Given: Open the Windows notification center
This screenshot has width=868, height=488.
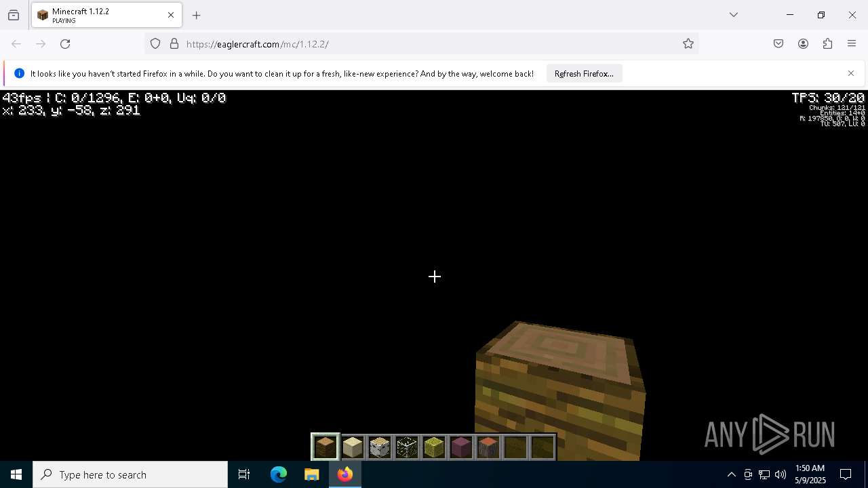Looking at the screenshot, I should [846, 474].
